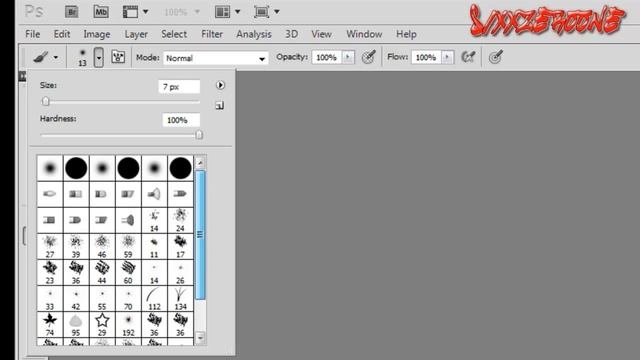Open the Layer menu
640x360 pixels.
tap(136, 34)
